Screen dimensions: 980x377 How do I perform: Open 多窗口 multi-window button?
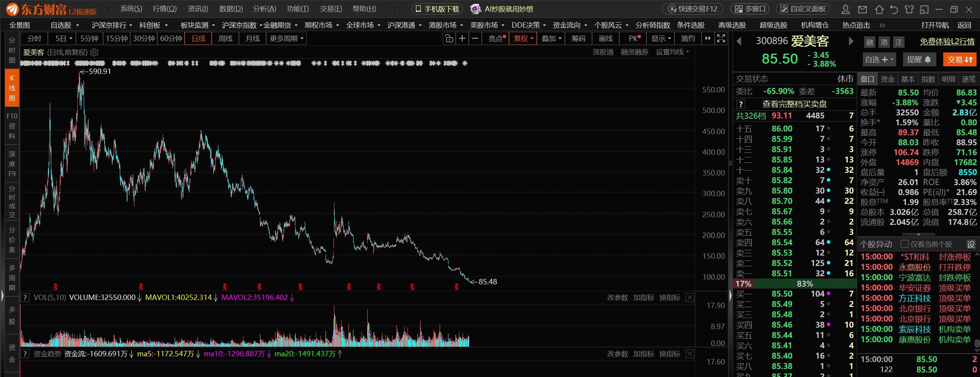pos(750,9)
